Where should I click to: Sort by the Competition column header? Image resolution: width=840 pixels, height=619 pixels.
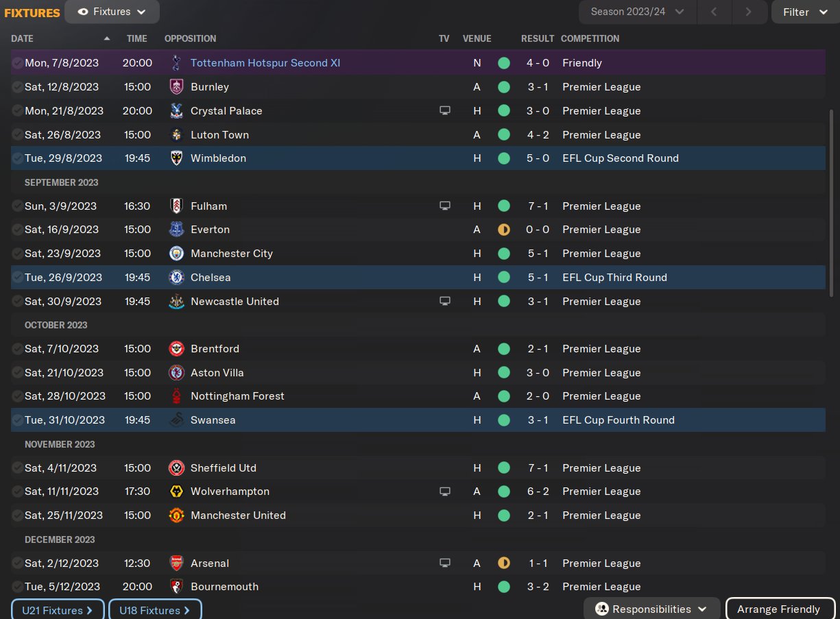590,39
